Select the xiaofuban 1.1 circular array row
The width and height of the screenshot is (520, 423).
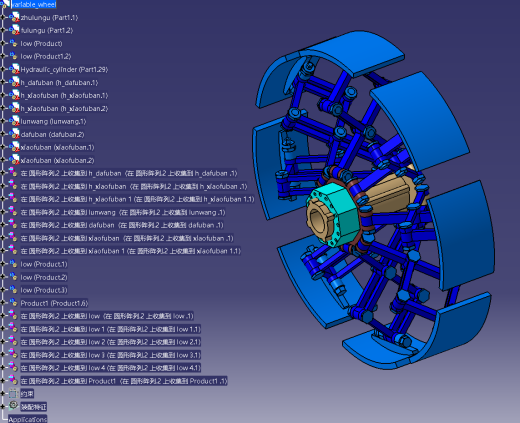click(x=131, y=251)
